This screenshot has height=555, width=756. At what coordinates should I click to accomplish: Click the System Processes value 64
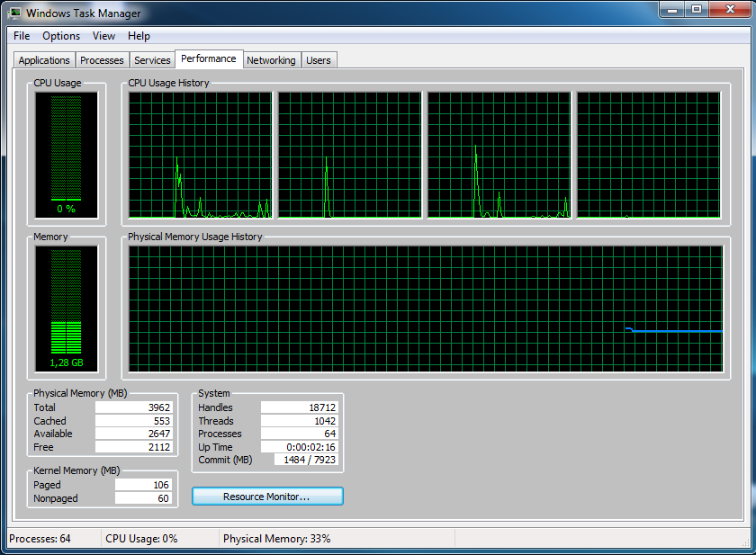pos(300,434)
